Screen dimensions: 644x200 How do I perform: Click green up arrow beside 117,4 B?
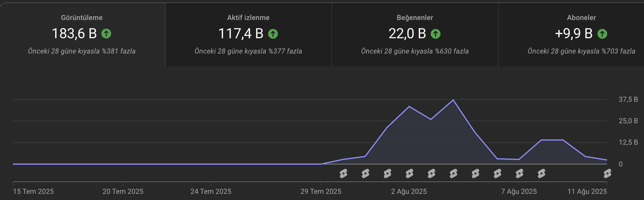click(x=273, y=34)
